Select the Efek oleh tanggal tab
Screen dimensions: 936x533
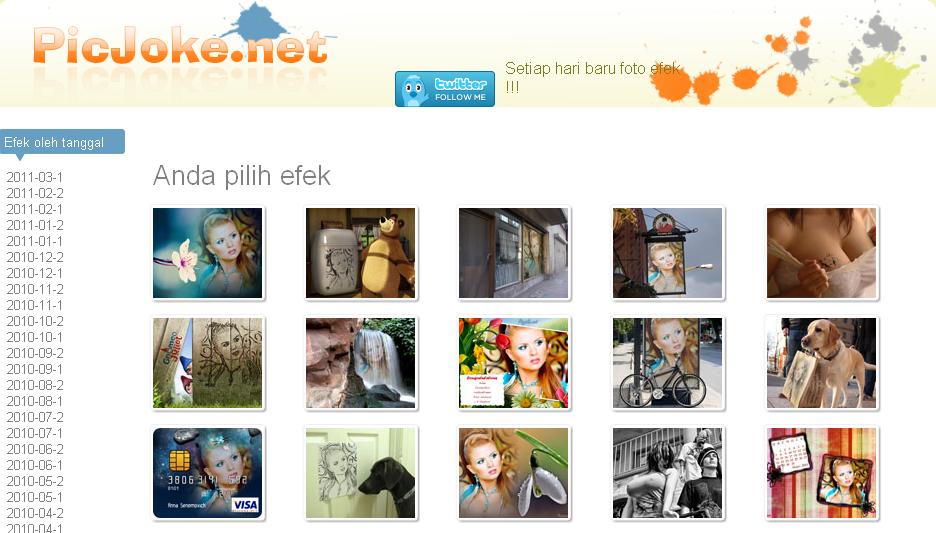point(63,142)
